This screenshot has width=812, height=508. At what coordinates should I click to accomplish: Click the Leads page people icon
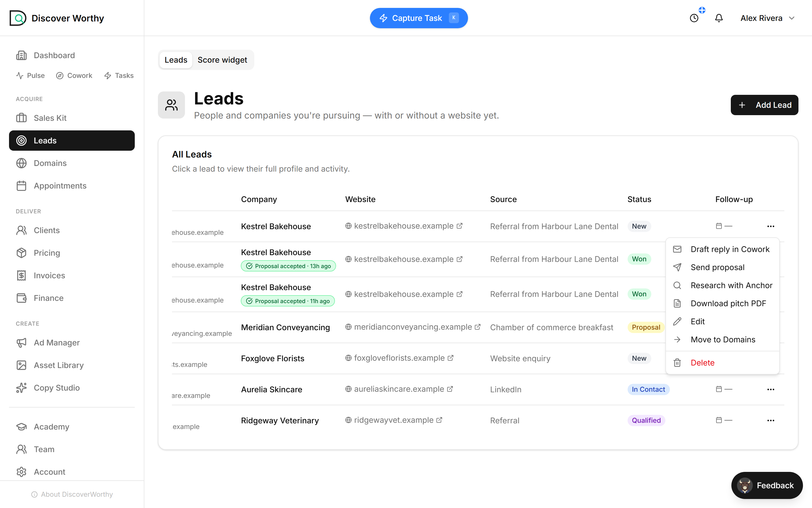[x=171, y=105]
